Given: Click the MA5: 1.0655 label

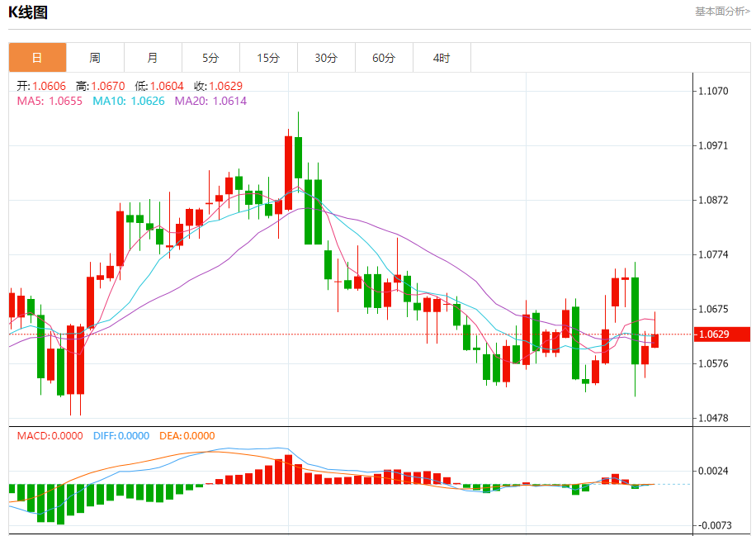Looking at the screenshot, I should (50, 101).
